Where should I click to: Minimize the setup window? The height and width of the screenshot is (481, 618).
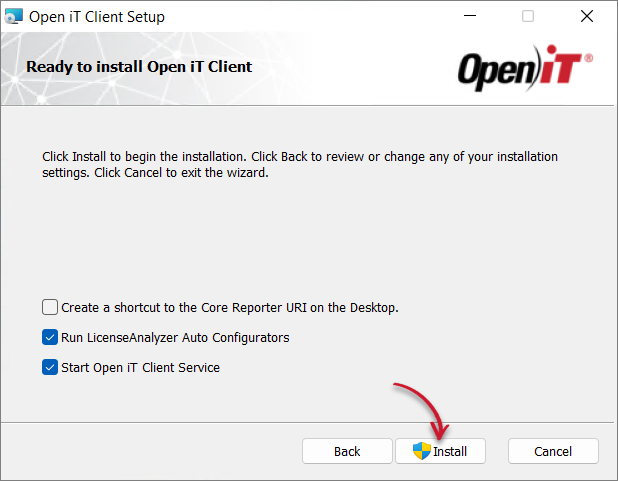[470, 16]
